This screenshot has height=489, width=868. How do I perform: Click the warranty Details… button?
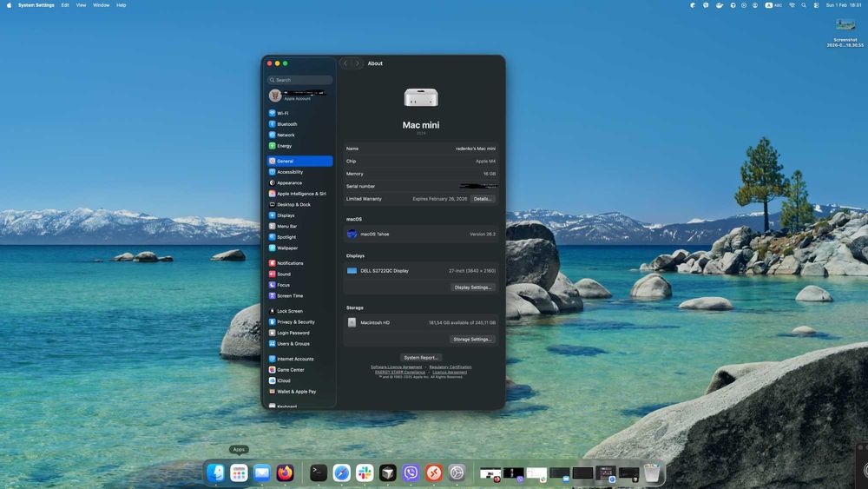tap(482, 199)
